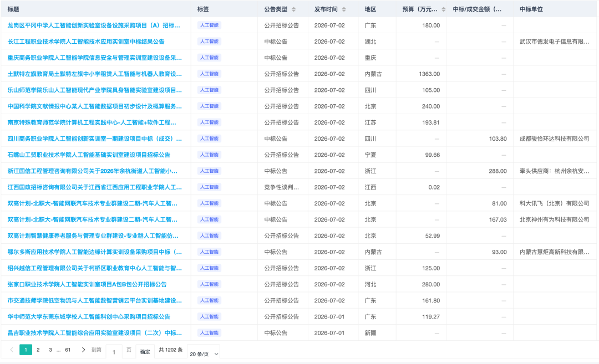Select winner 内蒙古慧炬高新科技 cell
The width and height of the screenshot is (599, 364).
point(554,252)
